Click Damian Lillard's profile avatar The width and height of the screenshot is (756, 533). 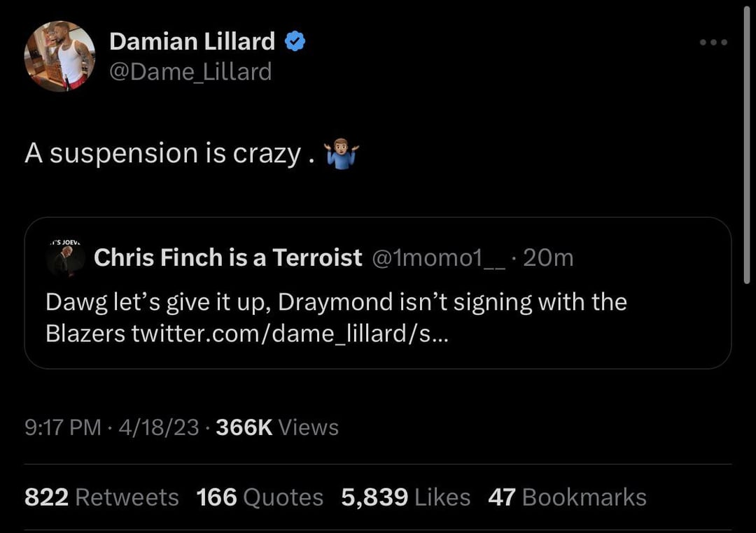(59, 56)
